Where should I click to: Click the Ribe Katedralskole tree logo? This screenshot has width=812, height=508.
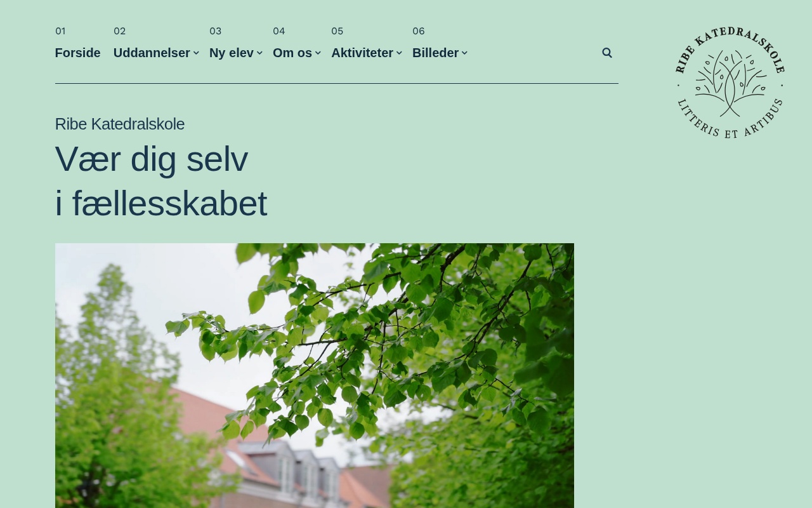click(730, 83)
